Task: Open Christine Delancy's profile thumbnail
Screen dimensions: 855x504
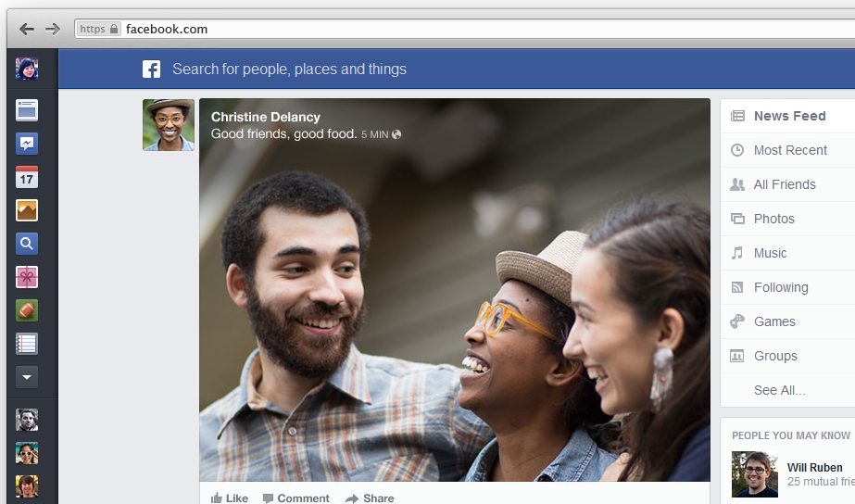Action: [169, 125]
